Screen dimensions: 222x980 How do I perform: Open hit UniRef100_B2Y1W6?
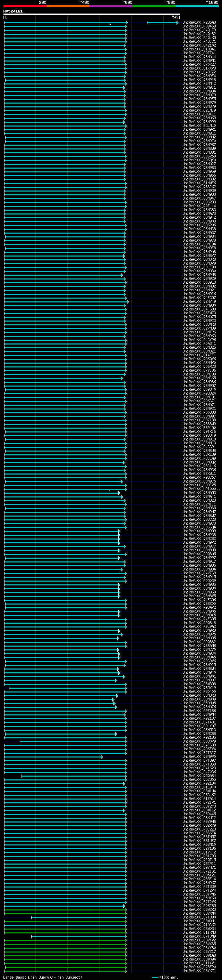point(199,848)
